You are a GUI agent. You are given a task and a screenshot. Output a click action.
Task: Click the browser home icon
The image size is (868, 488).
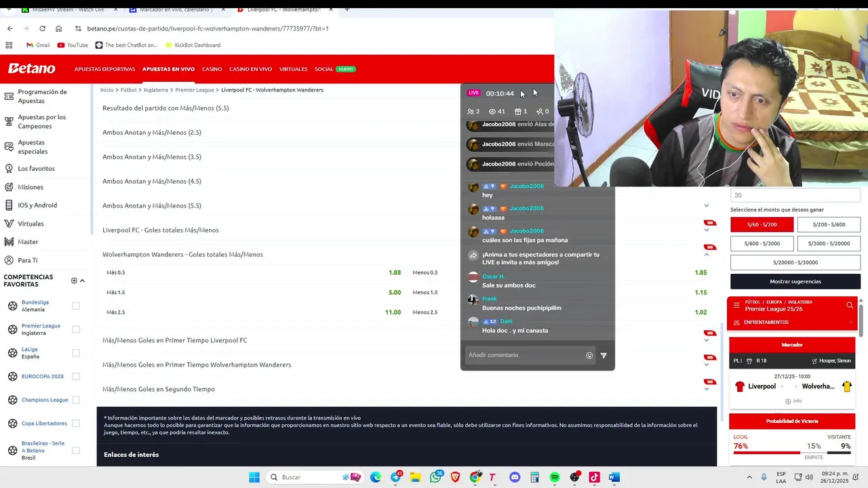tap(58, 28)
